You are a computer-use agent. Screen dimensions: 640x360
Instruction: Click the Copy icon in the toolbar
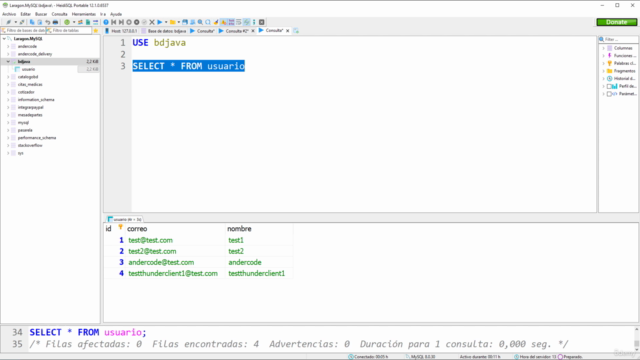pos(32,22)
